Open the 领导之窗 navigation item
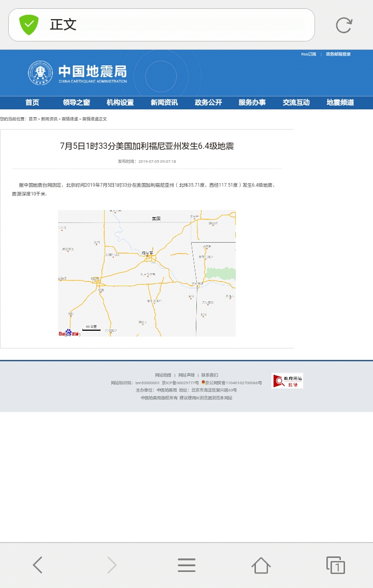Image resolution: width=373 pixels, height=588 pixels. tap(76, 102)
